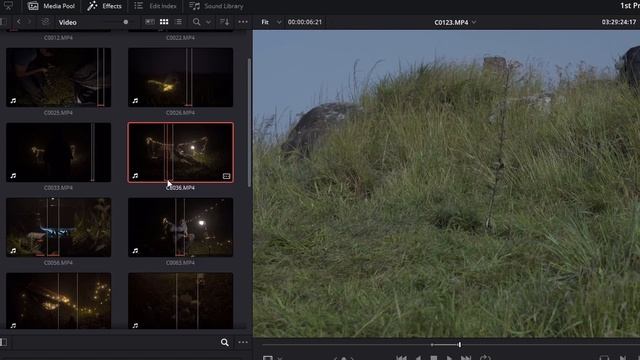
Task: Open the Edit Index panel
Action: (155, 6)
